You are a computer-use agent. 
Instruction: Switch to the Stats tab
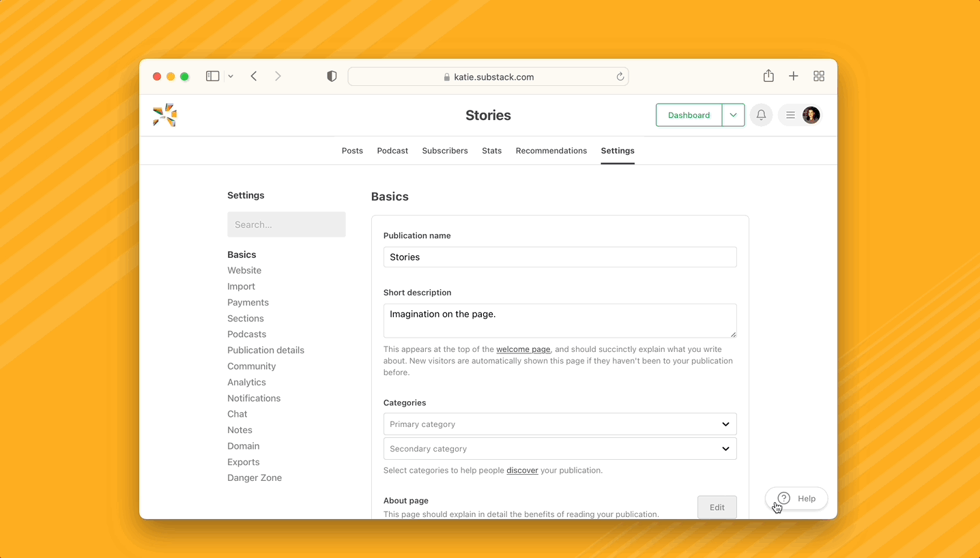(x=491, y=150)
